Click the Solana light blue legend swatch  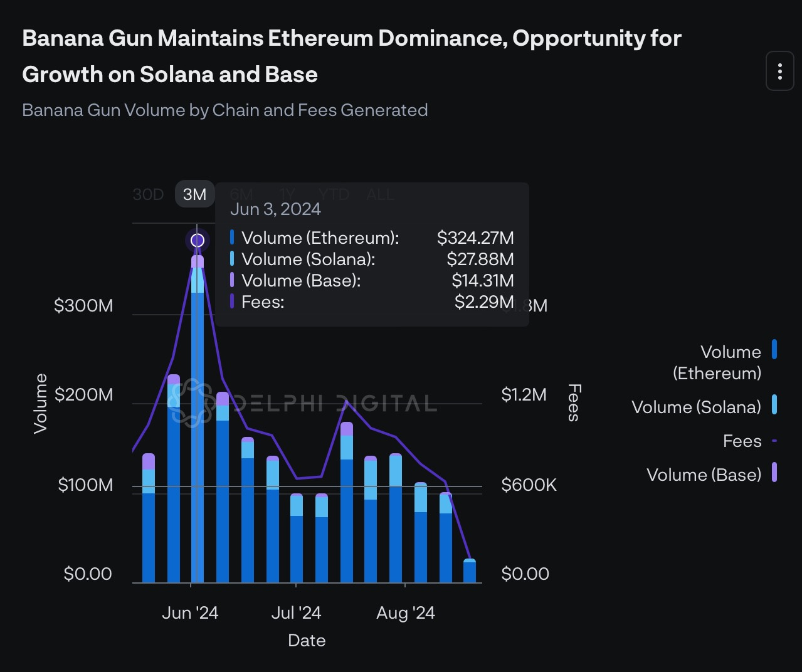[x=775, y=404]
